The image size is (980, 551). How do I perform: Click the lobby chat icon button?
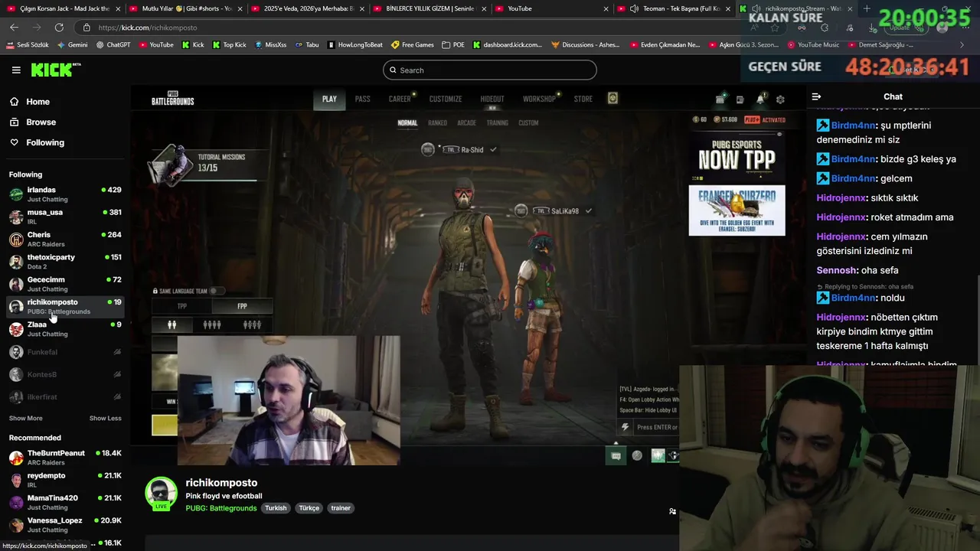tap(616, 456)
